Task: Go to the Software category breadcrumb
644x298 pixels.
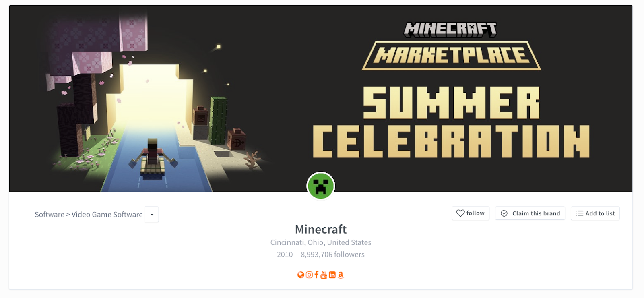Action: (x=50, y=215)
